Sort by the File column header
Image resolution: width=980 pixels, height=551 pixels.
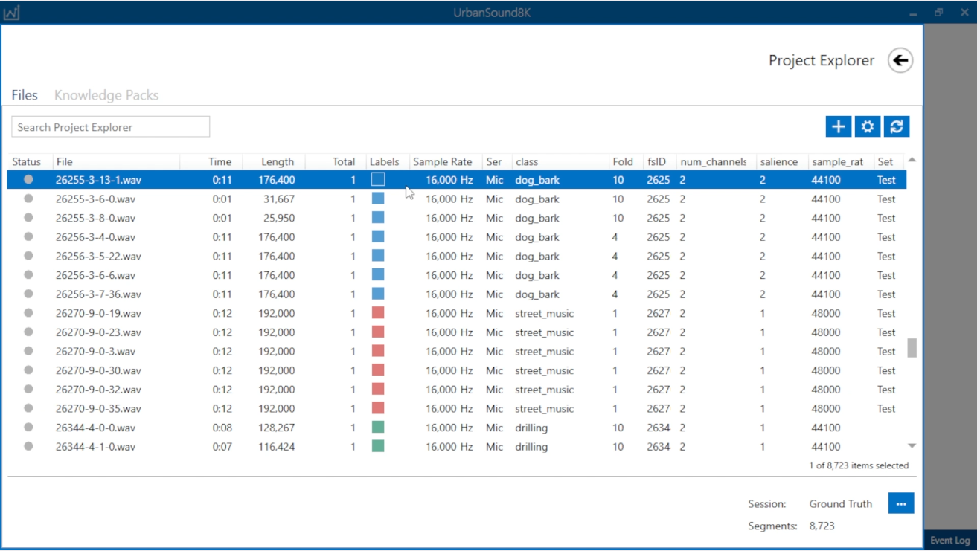[65, 161]
